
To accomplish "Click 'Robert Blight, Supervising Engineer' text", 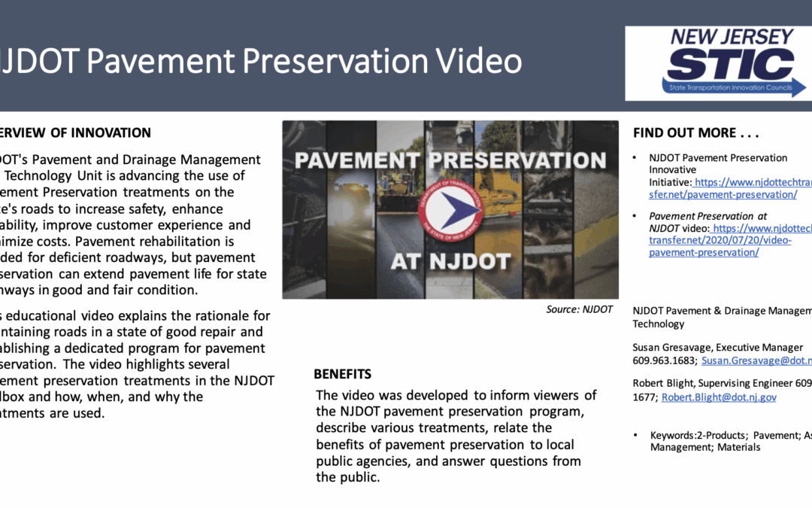I will 714,384.
